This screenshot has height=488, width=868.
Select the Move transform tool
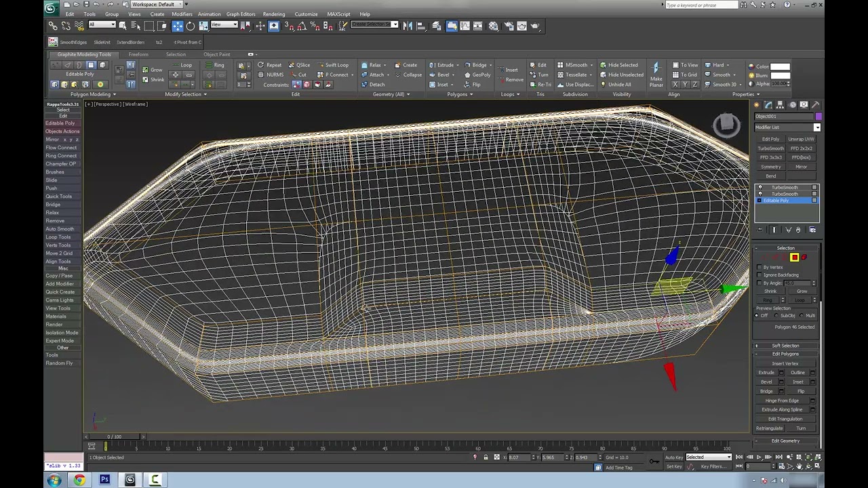pos(177,26)
